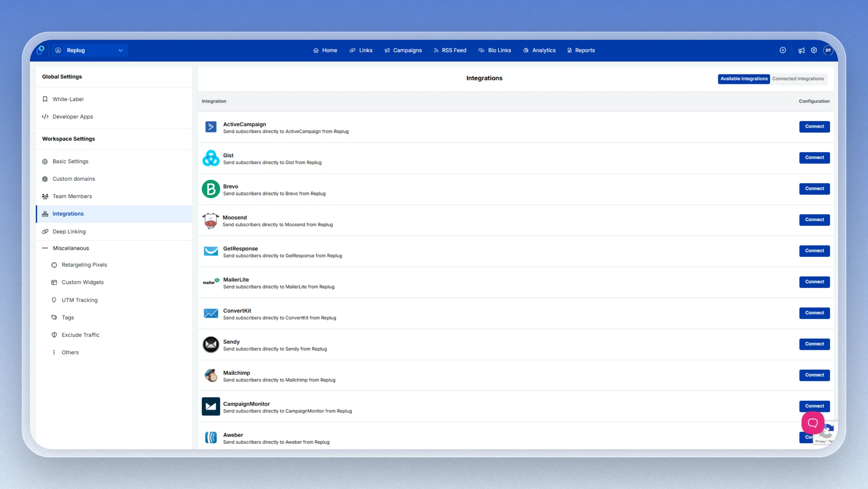The height and width of the screenshot is (489, 868).
Task: Open the DT user avatar menu
Action: tap(828, 50)
